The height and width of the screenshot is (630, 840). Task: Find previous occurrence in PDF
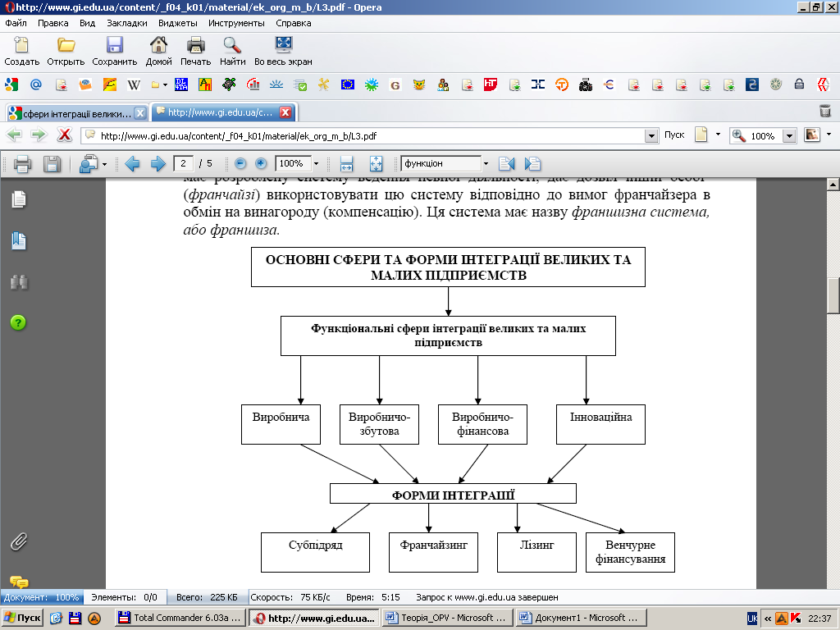click(x=506, y=164)
